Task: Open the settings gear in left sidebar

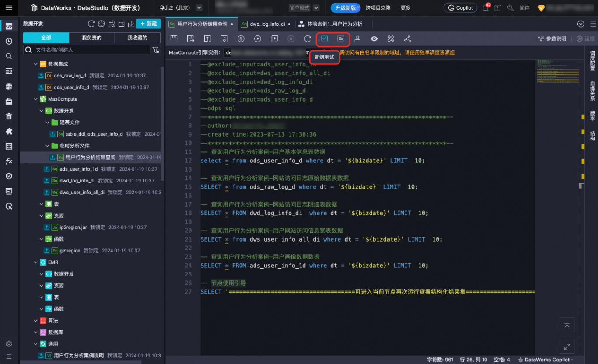Action: coord(9,344)
